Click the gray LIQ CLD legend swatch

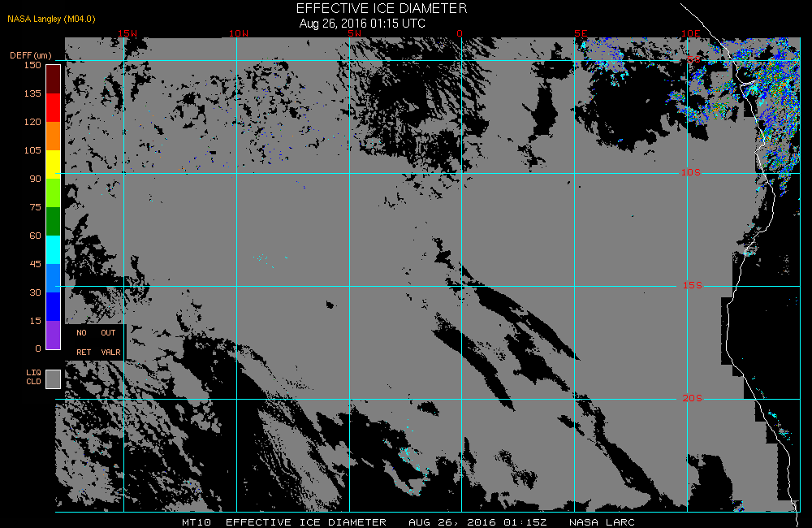[x=54, y=379]
